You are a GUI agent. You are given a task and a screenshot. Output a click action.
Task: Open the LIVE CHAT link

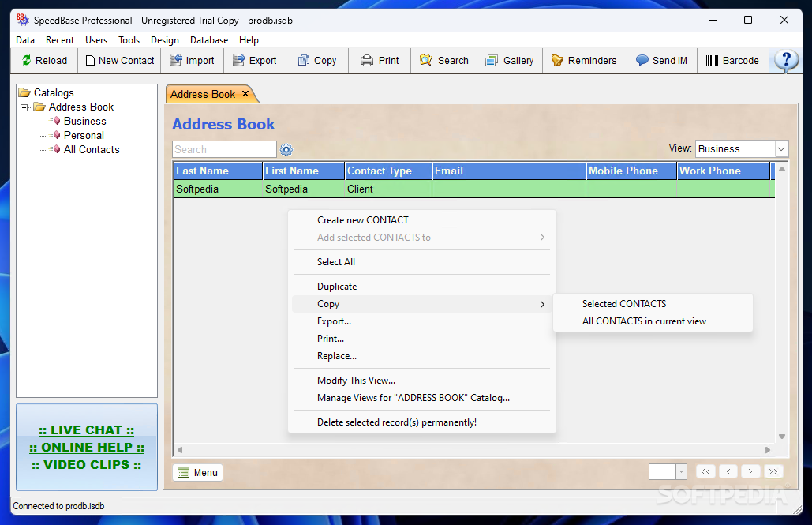[87, 430]
